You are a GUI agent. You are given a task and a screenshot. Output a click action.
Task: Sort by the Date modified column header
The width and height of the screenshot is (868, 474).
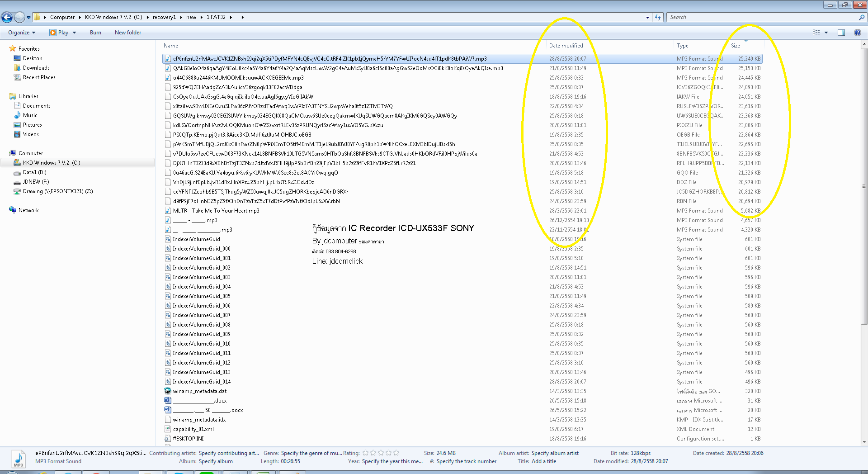click(566, 46)
